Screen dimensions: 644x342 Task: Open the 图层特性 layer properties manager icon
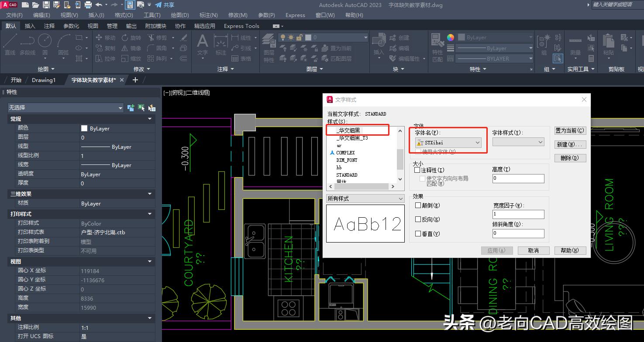point(268,44)
